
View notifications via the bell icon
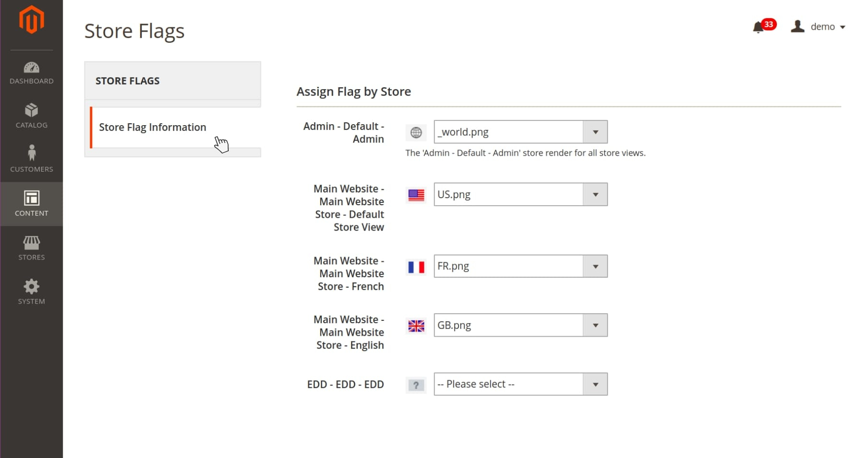click(759, 27)
